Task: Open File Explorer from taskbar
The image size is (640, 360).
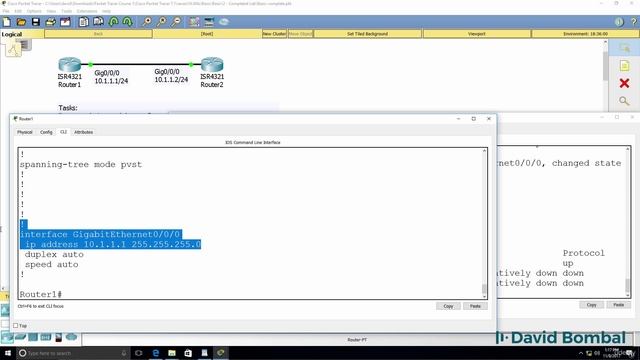Action: click(x=172, y=353)
